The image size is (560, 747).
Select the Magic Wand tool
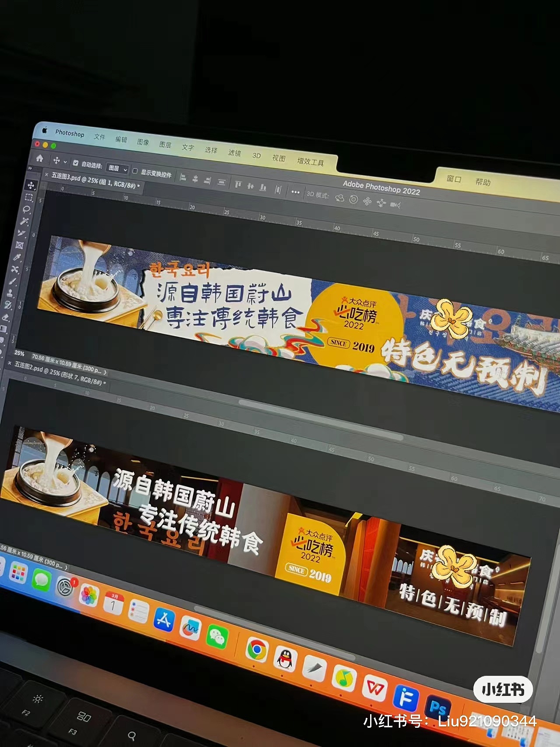24,221
